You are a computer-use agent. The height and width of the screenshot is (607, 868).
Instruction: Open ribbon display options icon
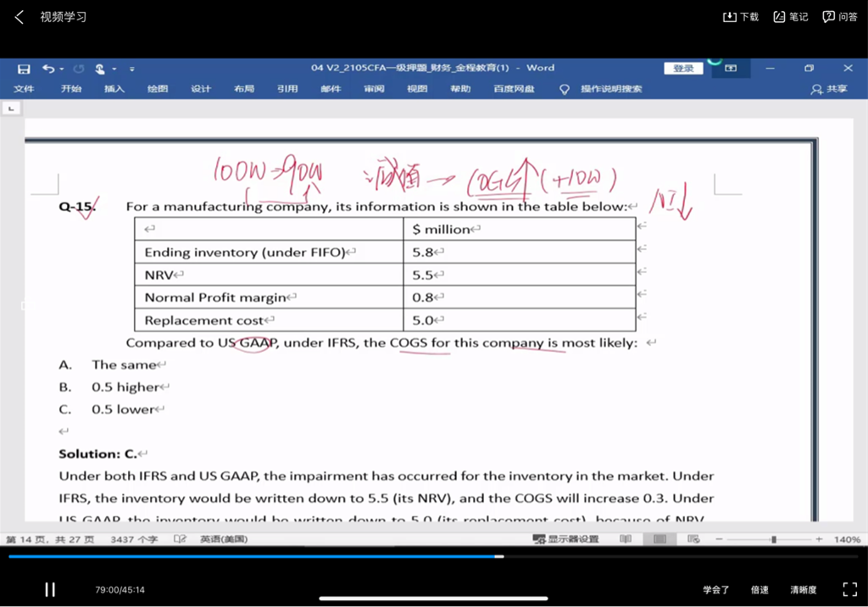(x=731, y=68)
